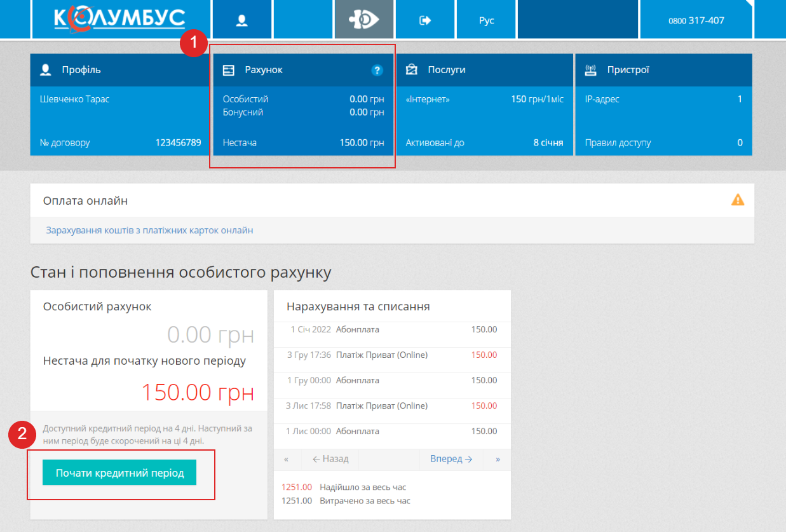Select the Платіж Приват 3 Гру transaction row
Image resolution: width=786 pixels, height=532 pixels.
coord(391,355)
